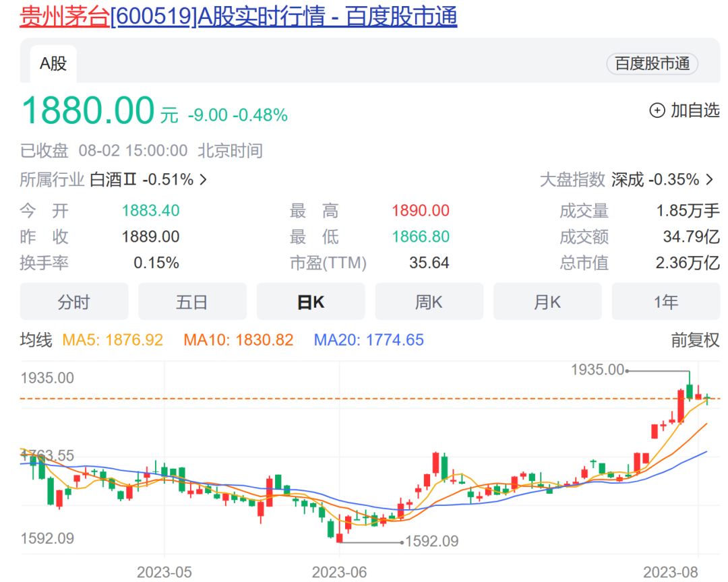Viewport: 728px width, 582px height.
Task: Add the stock via 加自选
Action: click(x=684, y=110)
